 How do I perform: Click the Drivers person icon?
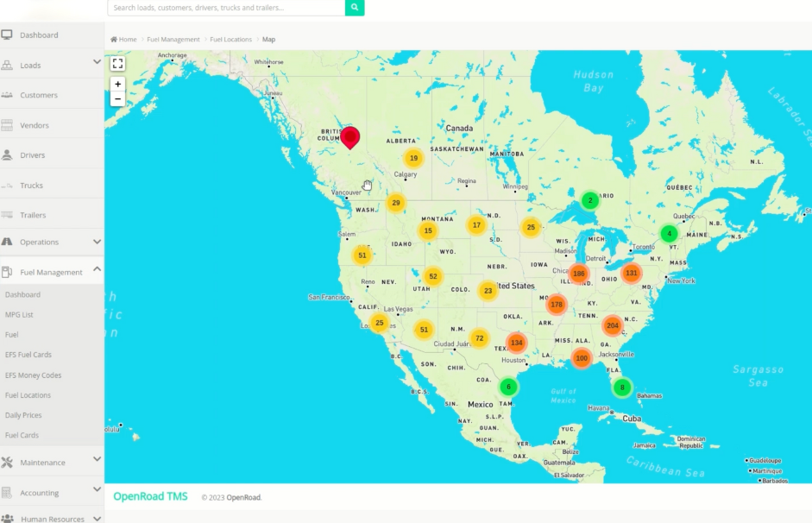[x=7, y=154]
